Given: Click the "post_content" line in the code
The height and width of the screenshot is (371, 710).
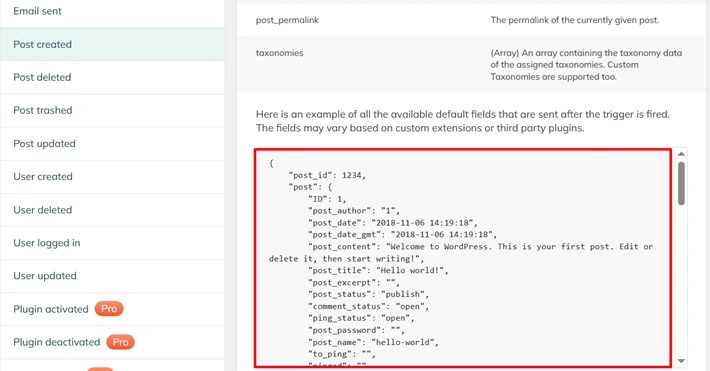Looking at the screenshot, I should pos(461,253).
